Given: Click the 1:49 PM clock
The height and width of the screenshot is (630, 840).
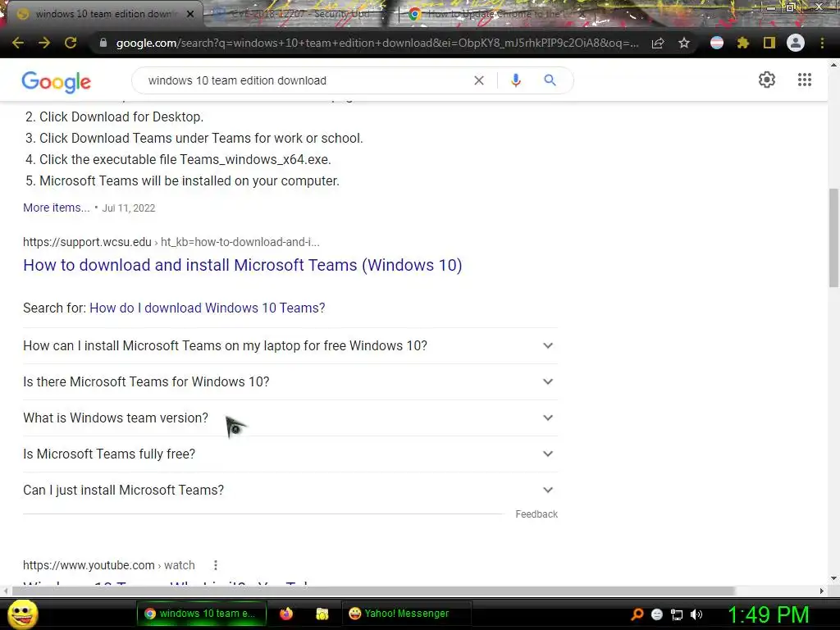Looking at the screenshot, I should point(768,614).
